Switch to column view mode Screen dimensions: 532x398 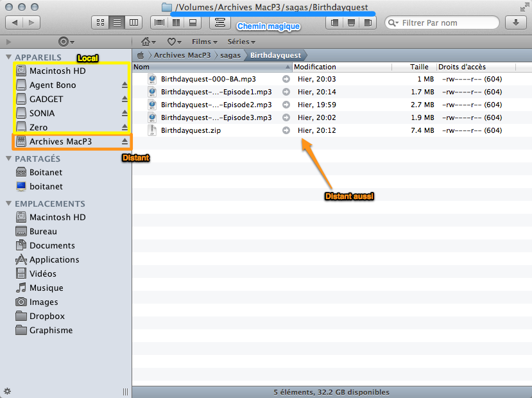pyautogui.click(x=133, y=22)
